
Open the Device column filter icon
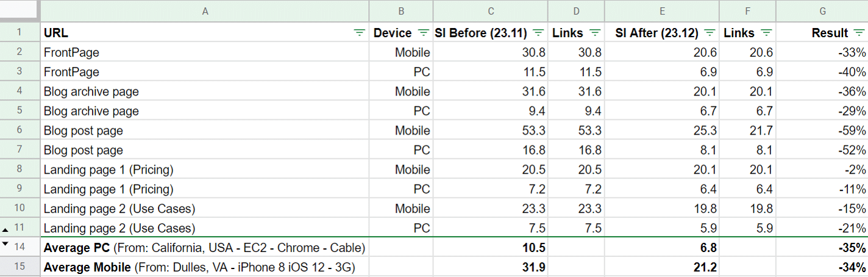click(x=424, y=33)
